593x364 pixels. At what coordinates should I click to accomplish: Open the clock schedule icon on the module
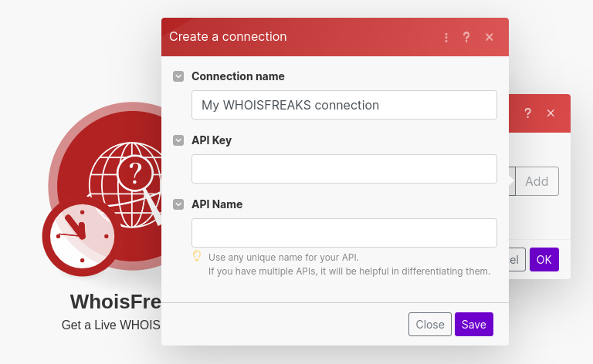point(80,237)
